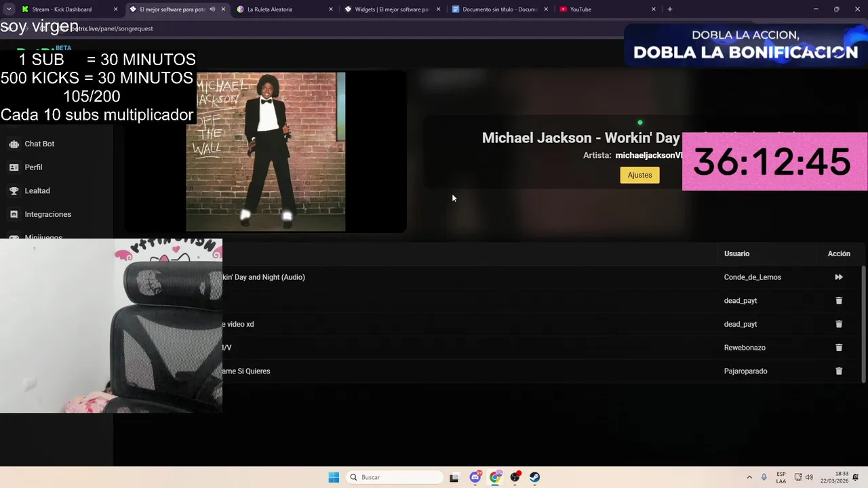Click the taskbar Buscar search box
The width and height of the screenshot is (868, 488).
click(395, 477)
